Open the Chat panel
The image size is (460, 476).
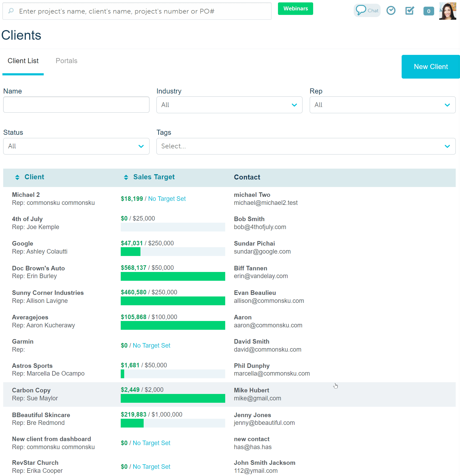point(367,10)
